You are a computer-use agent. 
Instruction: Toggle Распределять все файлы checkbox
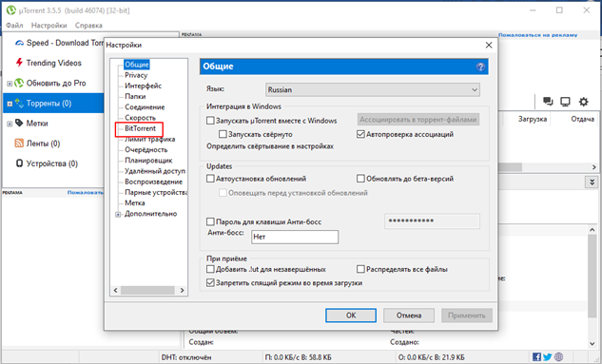[x=360, y=269]
